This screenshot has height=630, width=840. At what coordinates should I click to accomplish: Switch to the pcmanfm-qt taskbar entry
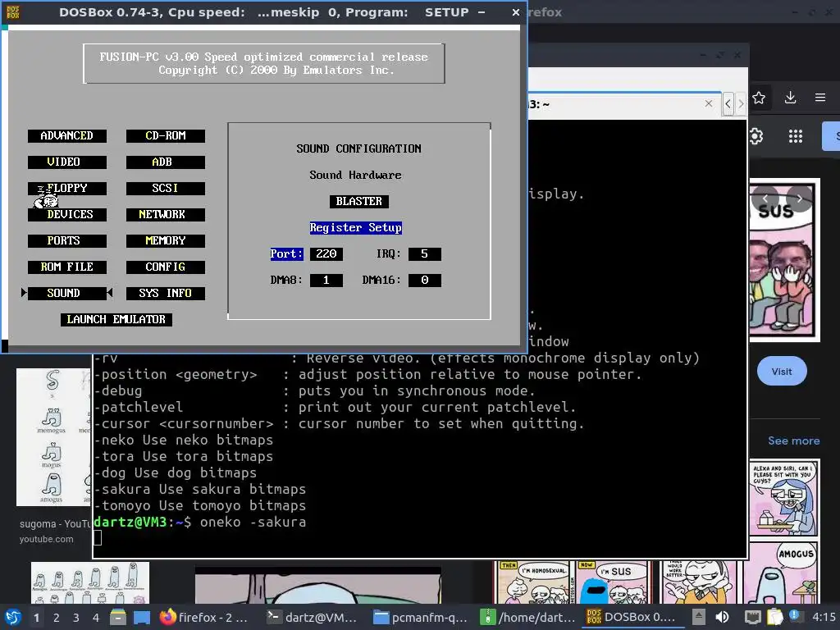(421, 617)
